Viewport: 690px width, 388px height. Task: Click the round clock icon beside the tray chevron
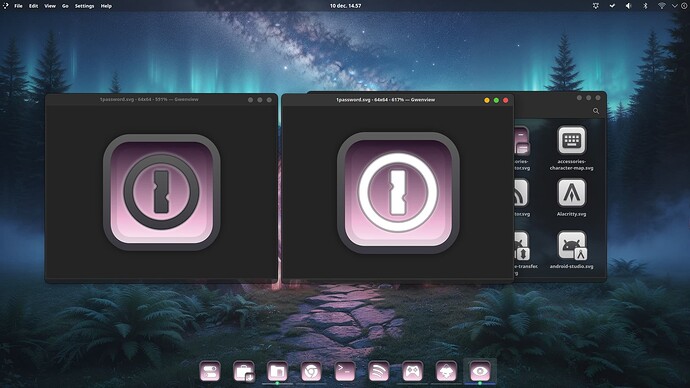684,6
